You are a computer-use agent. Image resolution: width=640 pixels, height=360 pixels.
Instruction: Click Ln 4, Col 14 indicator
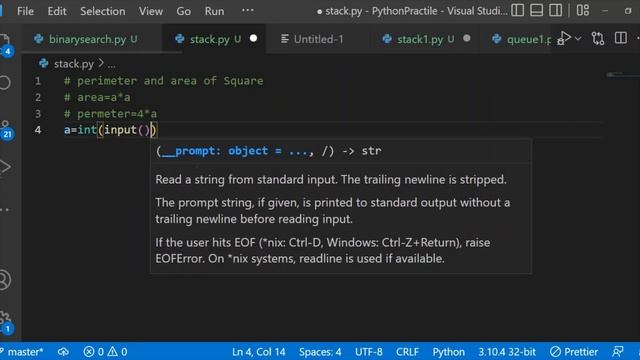[x=258, y=352]
